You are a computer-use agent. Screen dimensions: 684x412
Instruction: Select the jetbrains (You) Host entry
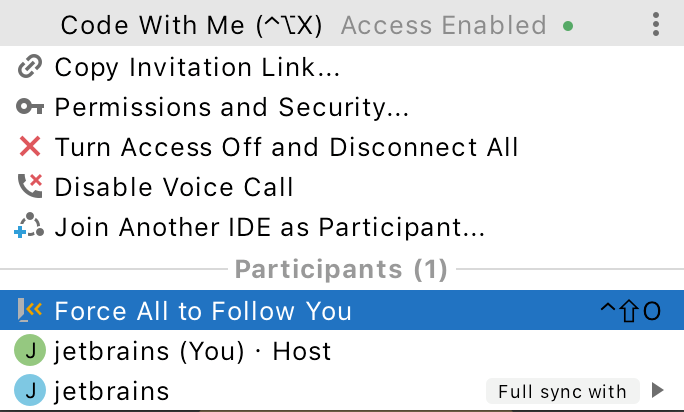[192, 351]
